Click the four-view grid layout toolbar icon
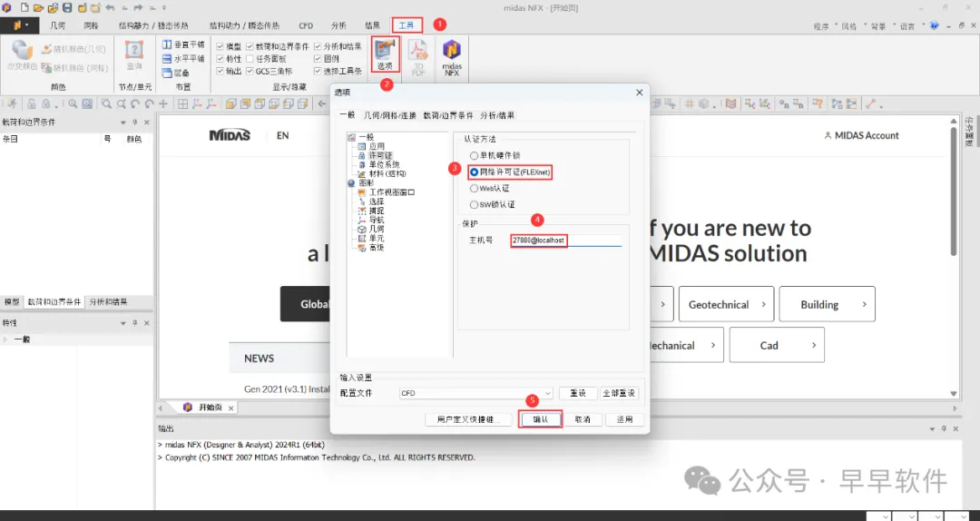This screenshot has width=980, height=521. 183,103
